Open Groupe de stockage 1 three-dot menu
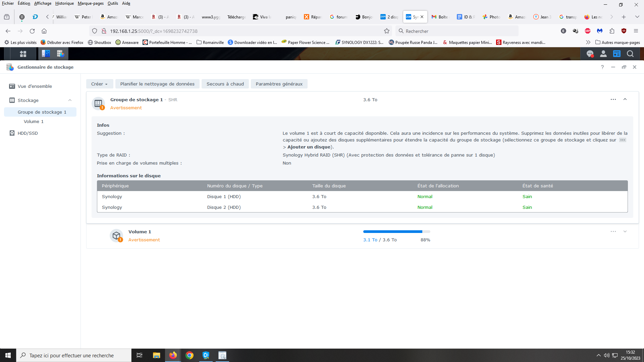The image size is (644, 362). [x=613, y=100]
